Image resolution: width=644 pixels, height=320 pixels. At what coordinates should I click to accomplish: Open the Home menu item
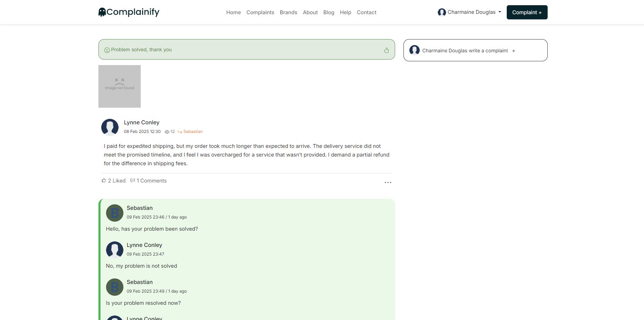(x=233, y=12)
